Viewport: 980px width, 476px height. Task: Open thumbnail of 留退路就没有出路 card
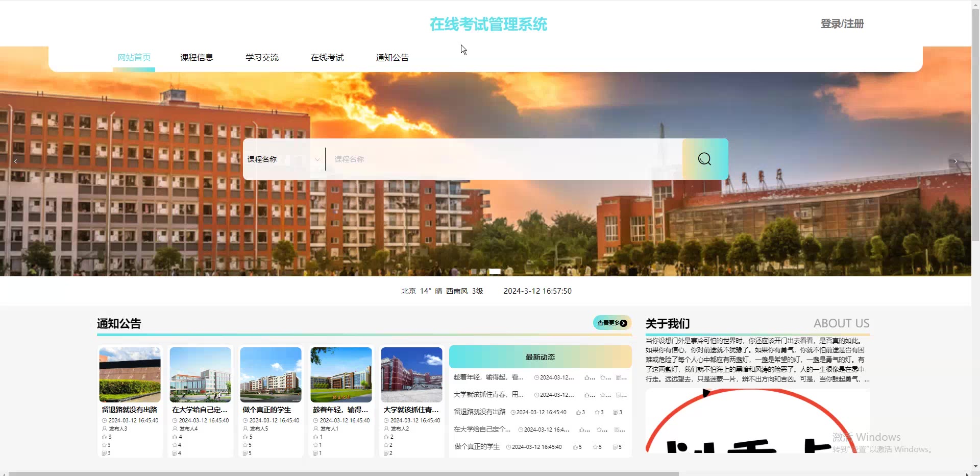(x=130, y=375)
